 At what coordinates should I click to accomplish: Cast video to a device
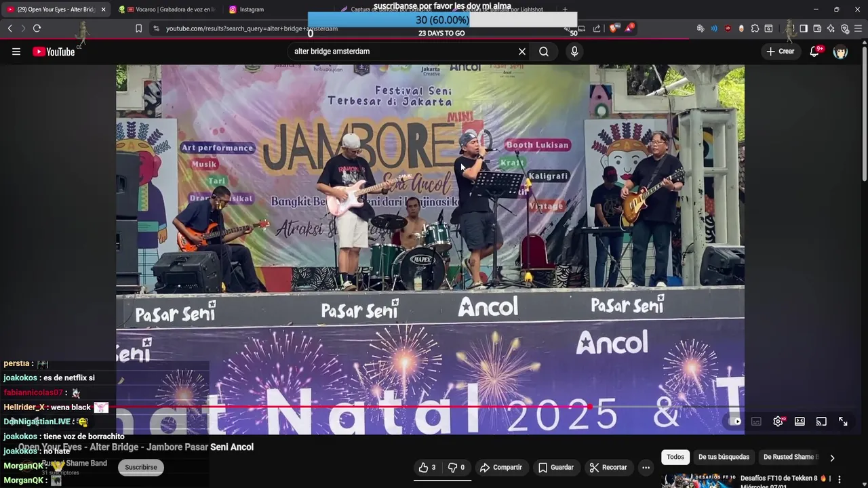point(821,422)
